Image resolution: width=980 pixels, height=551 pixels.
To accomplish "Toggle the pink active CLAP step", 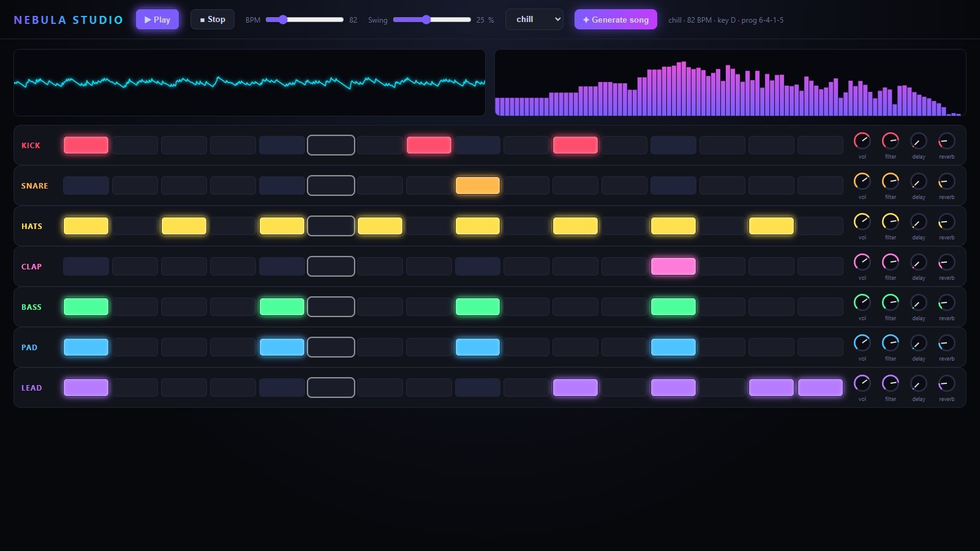I will [673, 266].
